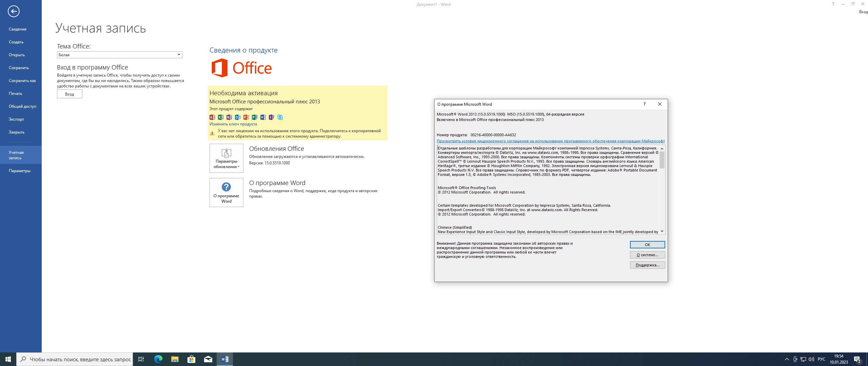
Task: Open network status in system tray
Action: [x=803, y=359]
